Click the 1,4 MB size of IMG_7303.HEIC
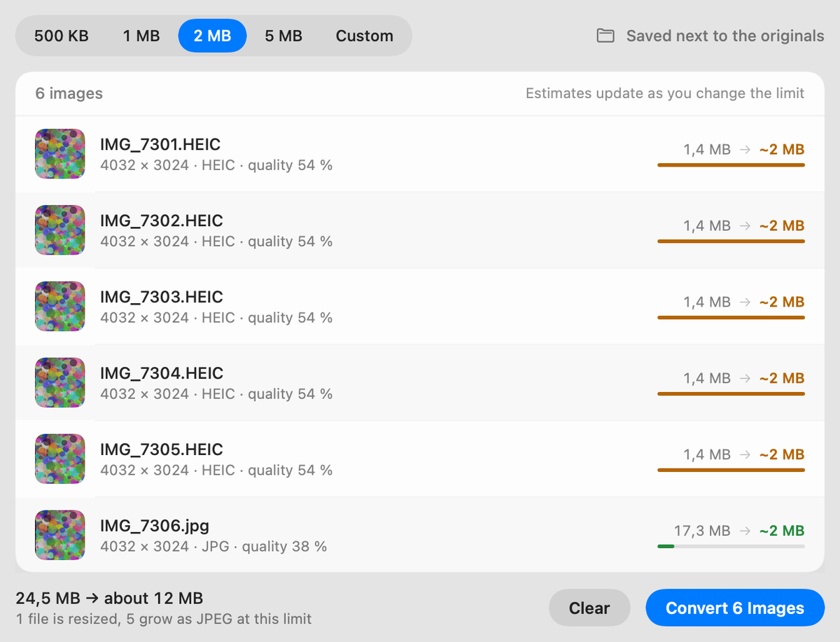This screenshot has height=642, width=840. pos(707,302)
